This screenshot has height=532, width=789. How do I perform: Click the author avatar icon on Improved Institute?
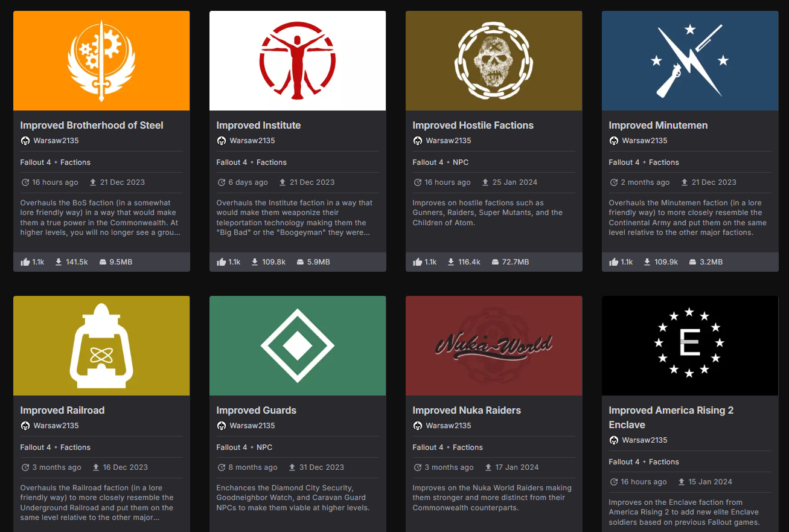pos(222,141)
